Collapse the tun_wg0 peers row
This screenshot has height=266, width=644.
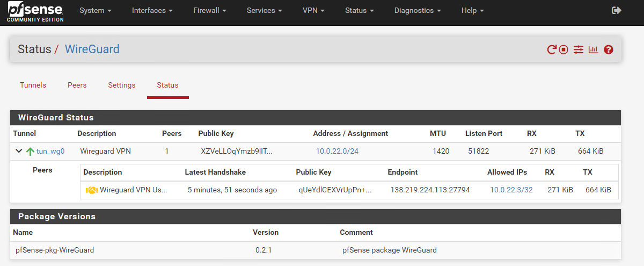19,152
